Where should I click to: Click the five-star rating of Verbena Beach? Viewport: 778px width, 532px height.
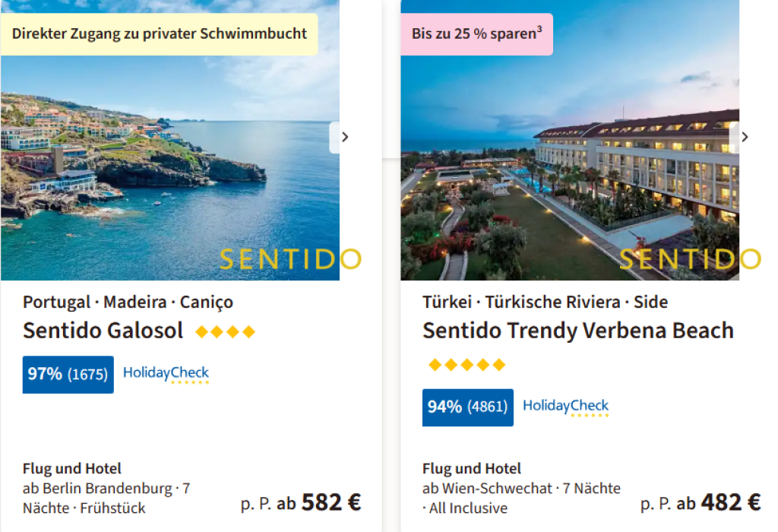(x=466, y=366)
